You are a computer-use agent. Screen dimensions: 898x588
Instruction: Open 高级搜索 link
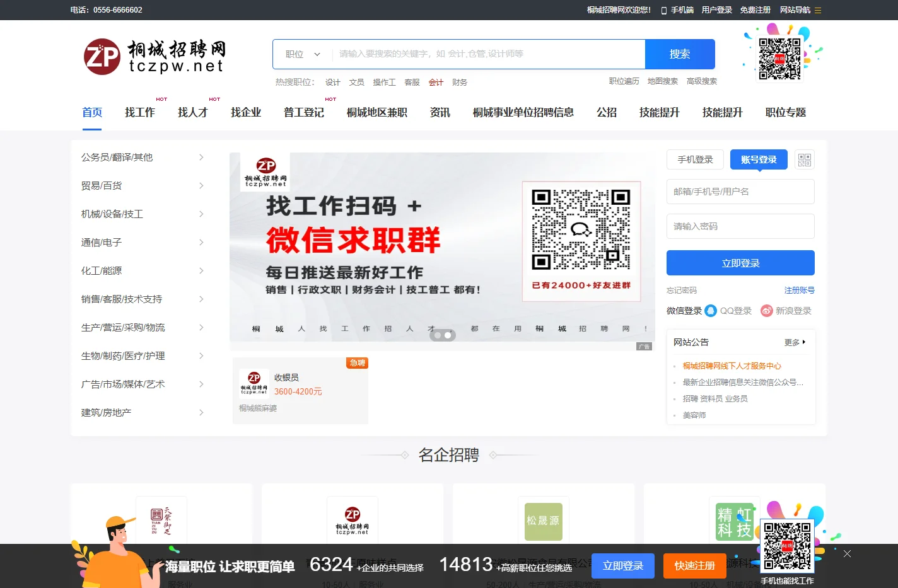tap(702, 81)
